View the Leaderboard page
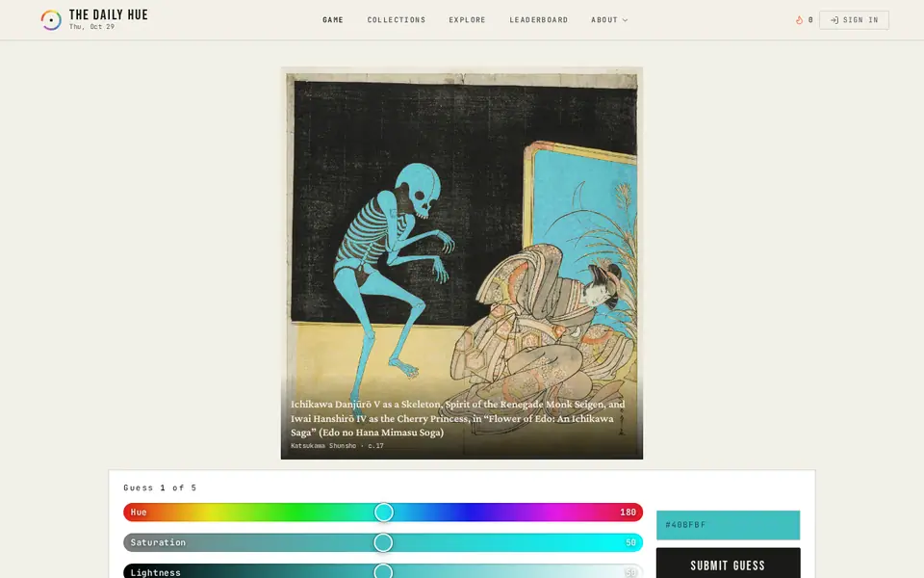 539,20
